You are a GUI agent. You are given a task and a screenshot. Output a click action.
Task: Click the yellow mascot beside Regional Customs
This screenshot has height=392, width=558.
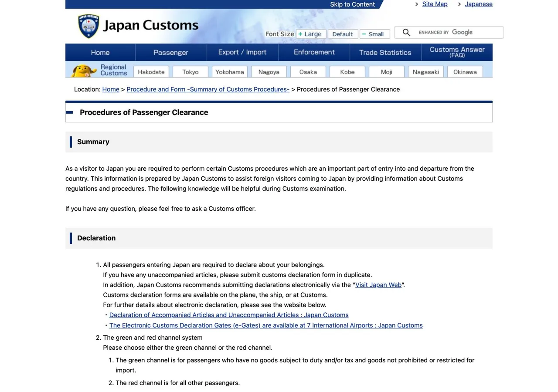[x=84, y=71]
